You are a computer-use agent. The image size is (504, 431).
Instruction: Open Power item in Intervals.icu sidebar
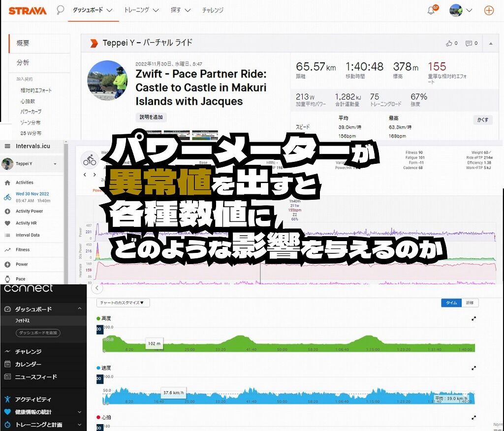22,264
